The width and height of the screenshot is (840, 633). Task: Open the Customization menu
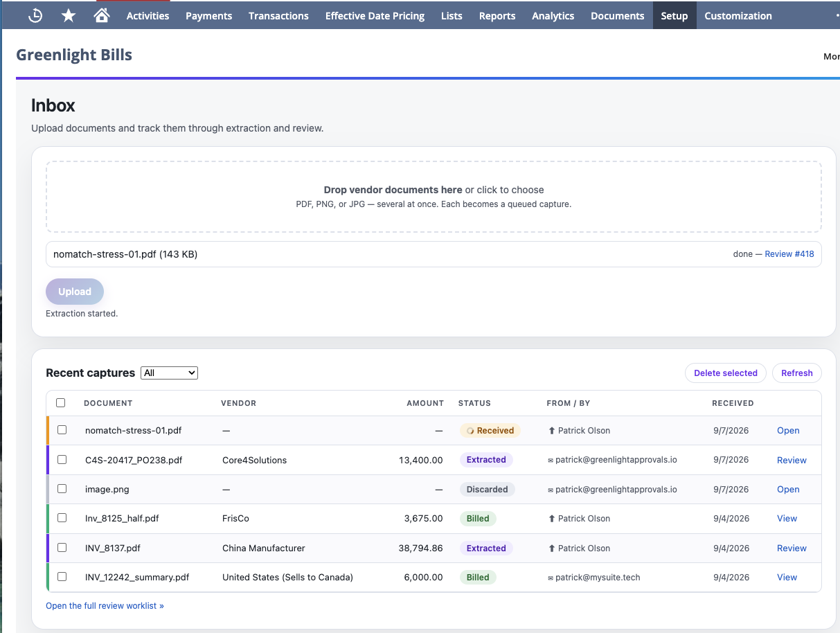tap(738, 15)
